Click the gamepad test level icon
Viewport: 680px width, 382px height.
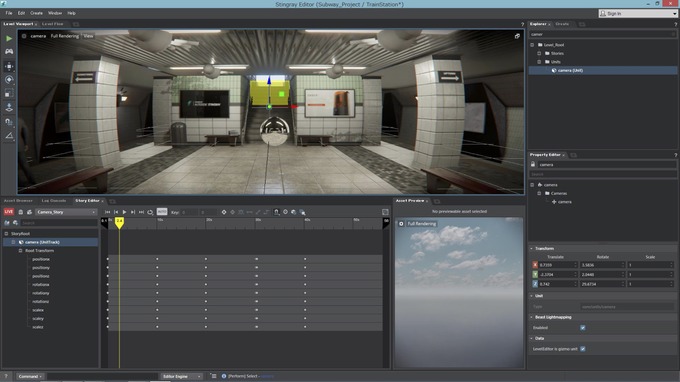[9, 52]
